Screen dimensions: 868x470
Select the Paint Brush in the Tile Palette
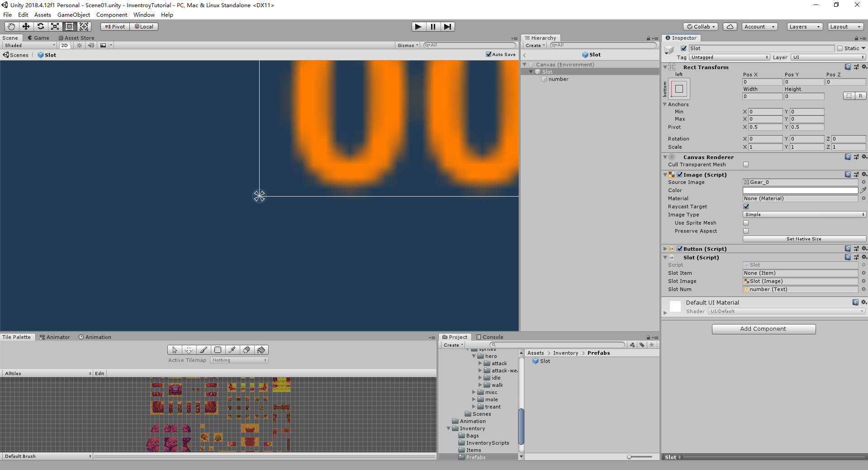pyautogui.click(x=203, y=350)
